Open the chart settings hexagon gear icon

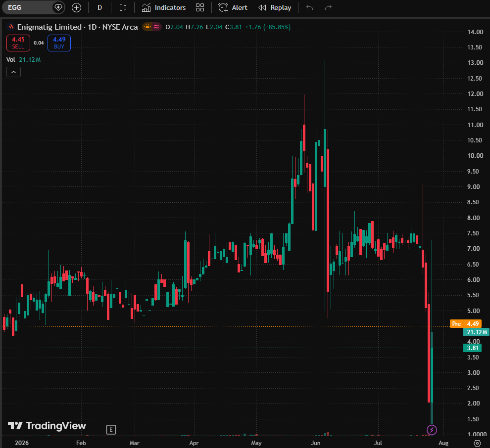(x=477, y=443)
